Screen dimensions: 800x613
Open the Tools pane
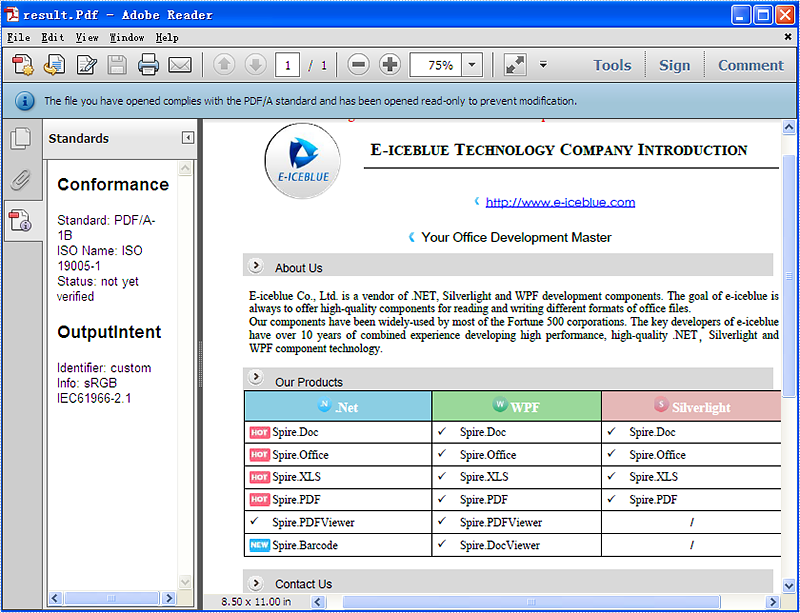[612, 65]
